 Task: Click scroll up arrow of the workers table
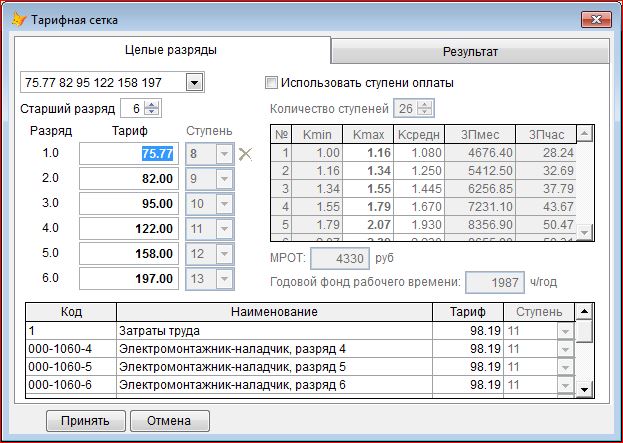click(x=584, y=311)
